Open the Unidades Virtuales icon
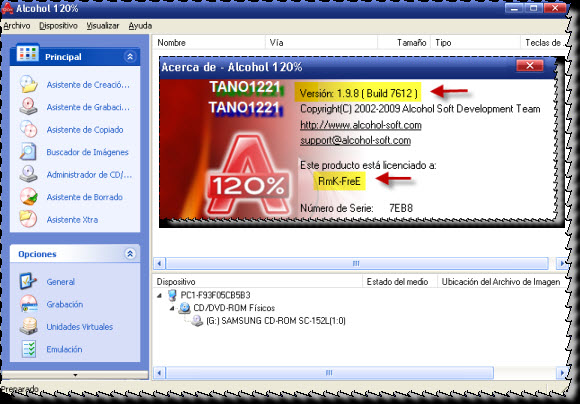The image size is (580, 404). pos(28,326)
